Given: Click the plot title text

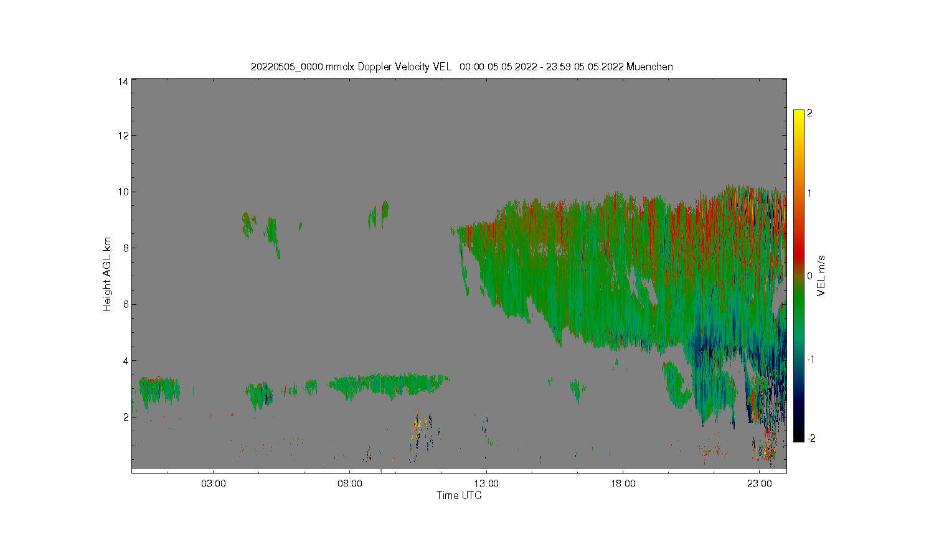Looking at the screenshot, I should pyautogui.click(x=461, y=67).
